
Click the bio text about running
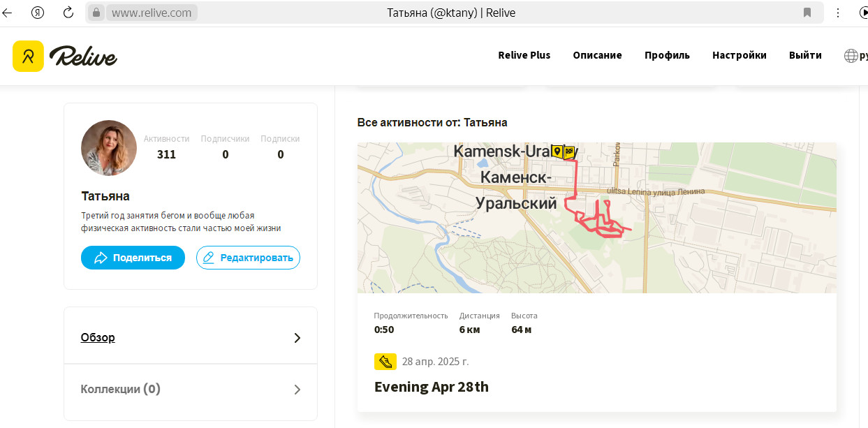[x=181, y=221]
